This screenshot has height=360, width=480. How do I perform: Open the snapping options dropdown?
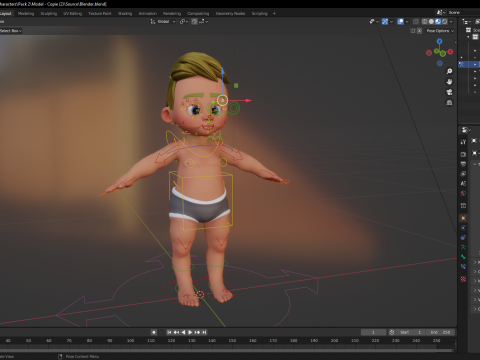(204, 22)
